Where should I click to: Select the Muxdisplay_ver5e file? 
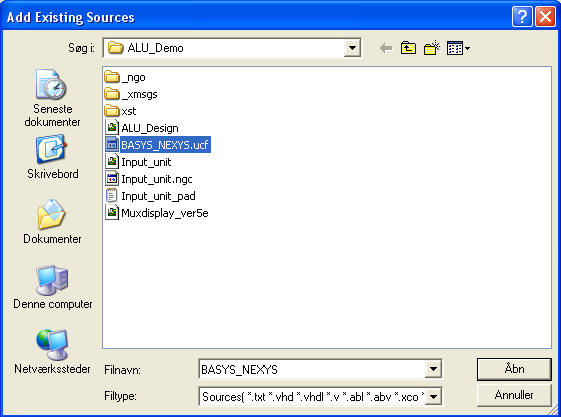coord(157,213)
